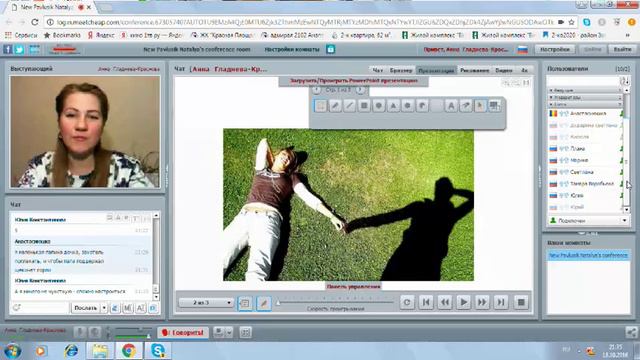Click the Twitter icon in header

tap(19, 49)
